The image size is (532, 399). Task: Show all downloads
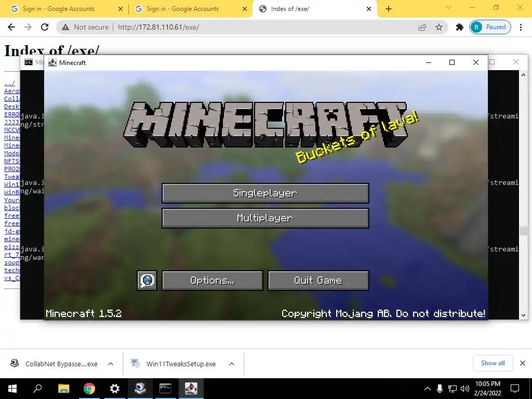click(x=493, y=363)
